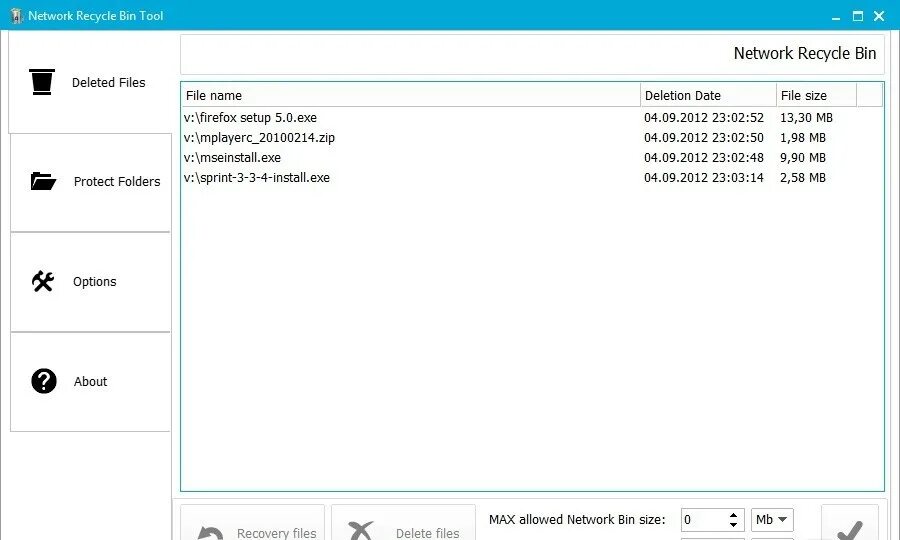Click the 1,98 MB file size cell

point(802,138)
